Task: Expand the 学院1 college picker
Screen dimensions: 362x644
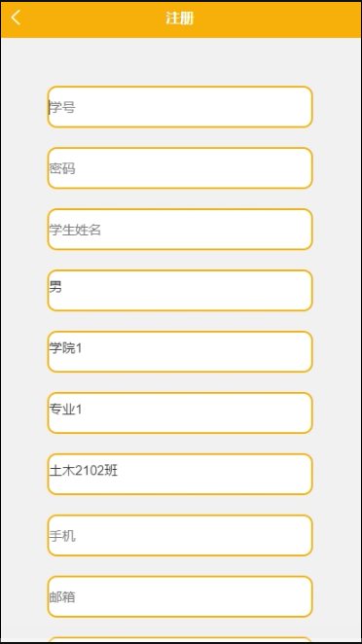Action: pyautogui.click(x=180, y=351)
